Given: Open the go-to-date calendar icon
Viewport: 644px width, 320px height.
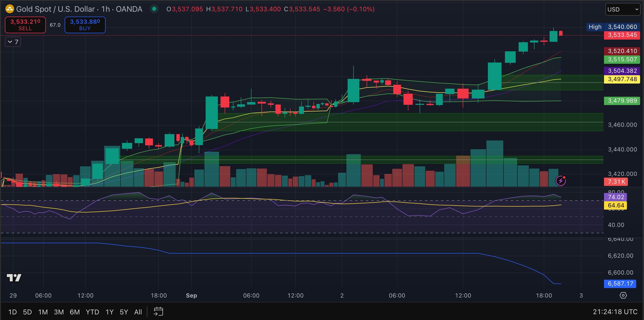Looking at the screenshot, I should click(x=158, y=312).
